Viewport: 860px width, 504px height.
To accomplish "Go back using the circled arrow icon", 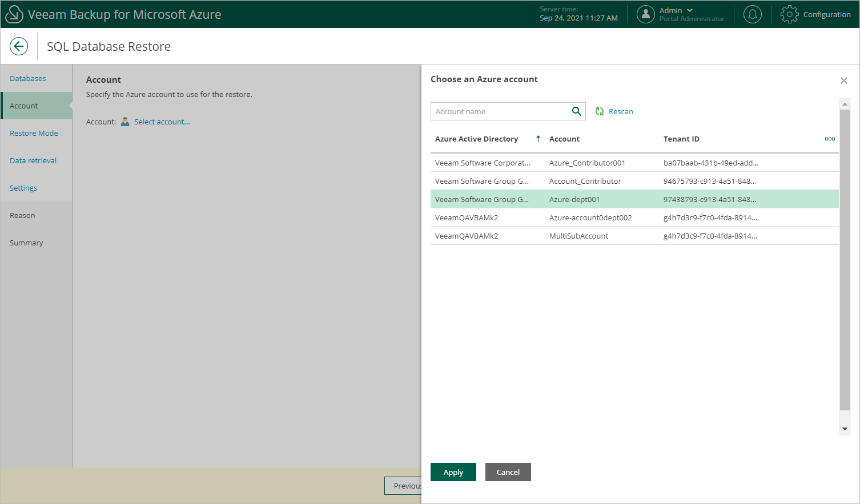I will pyautogui.click(x=19, y=46).
